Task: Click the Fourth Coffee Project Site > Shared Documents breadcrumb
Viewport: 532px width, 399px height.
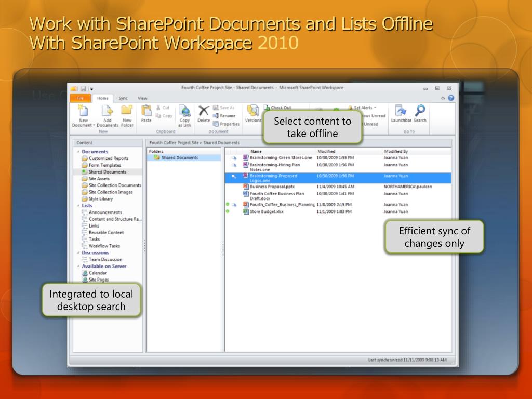Action: click(x=194, y=143)
